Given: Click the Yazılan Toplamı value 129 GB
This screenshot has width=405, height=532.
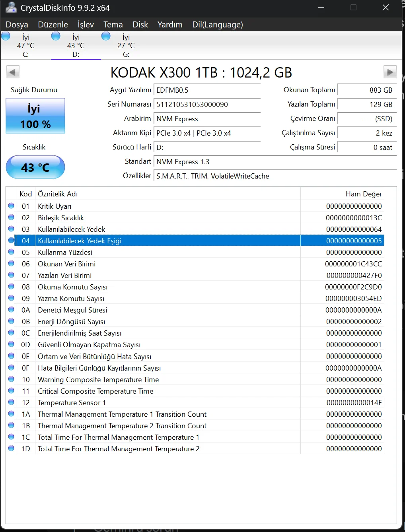Looking at the screenshot, I should [367, 105].
